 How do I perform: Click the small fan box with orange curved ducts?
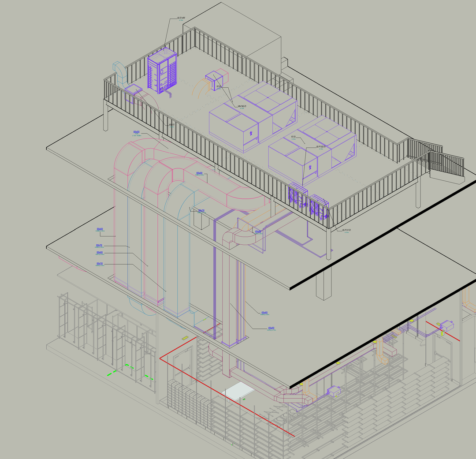tap(216, 80)
